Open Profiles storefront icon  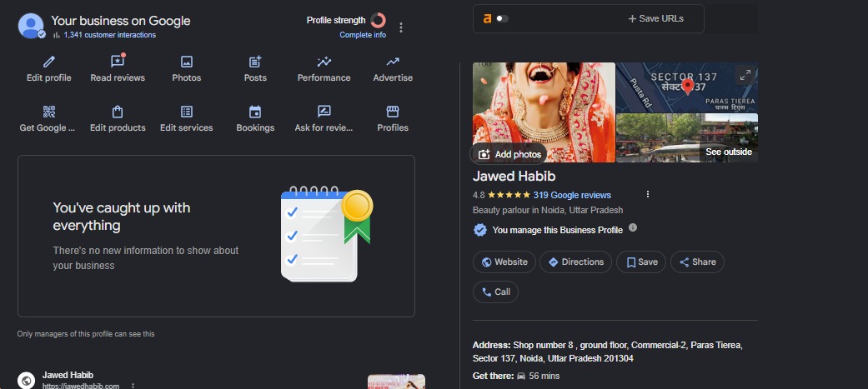[x=393, y=112]
